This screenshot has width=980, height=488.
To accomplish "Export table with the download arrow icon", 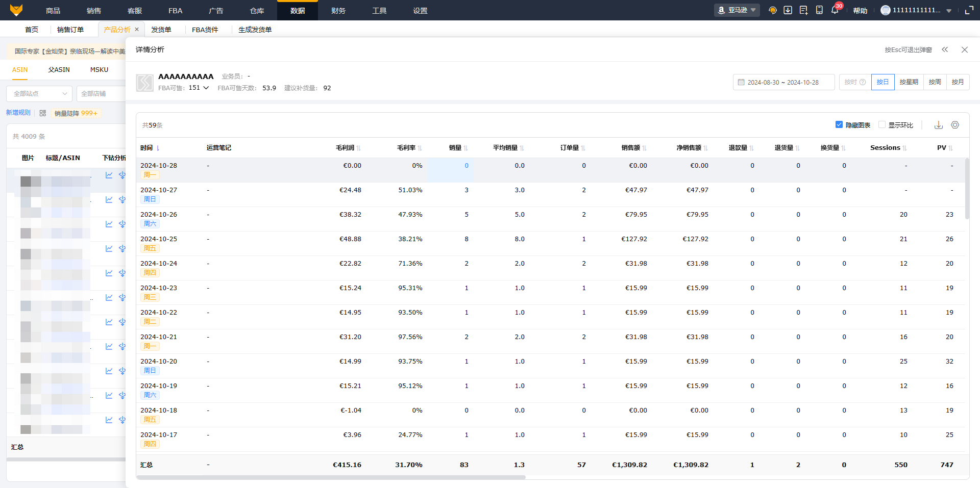I will (x=938, y=125).
